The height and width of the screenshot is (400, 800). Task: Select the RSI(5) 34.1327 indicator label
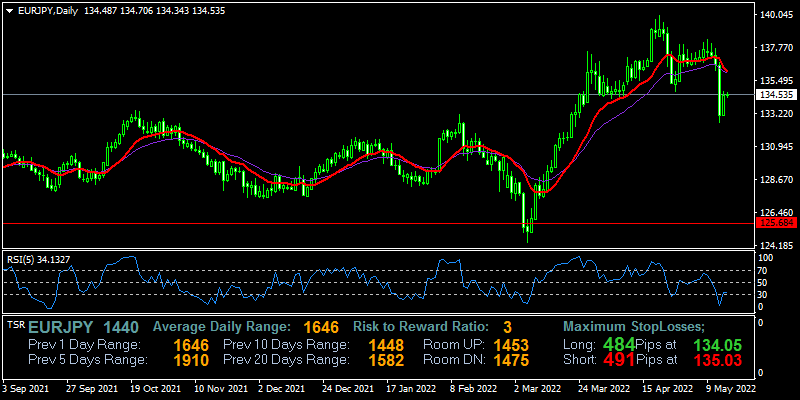click(38, 259)
